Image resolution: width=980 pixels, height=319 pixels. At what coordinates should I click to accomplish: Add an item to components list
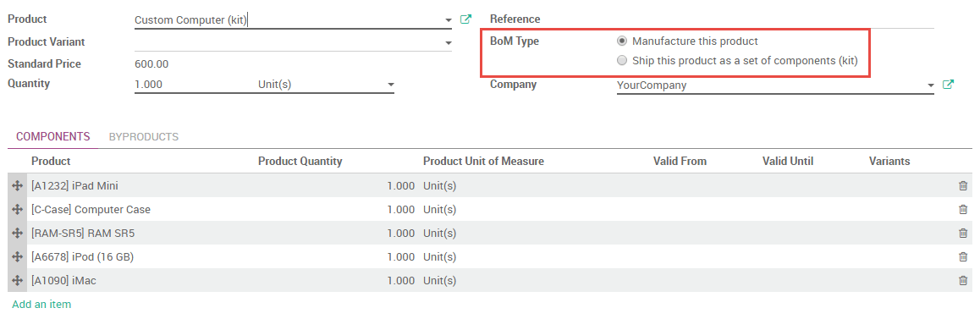[x=41, y=305]
